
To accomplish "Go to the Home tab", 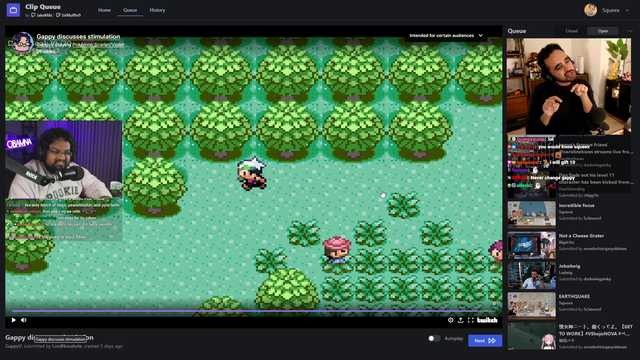I will [x=104, y=10].
